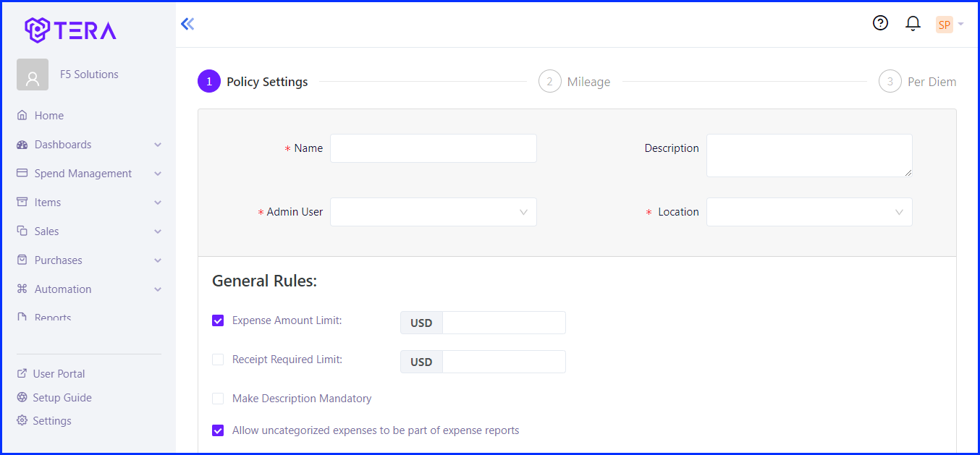Click the Items box icon

click(x=22, y=203)
